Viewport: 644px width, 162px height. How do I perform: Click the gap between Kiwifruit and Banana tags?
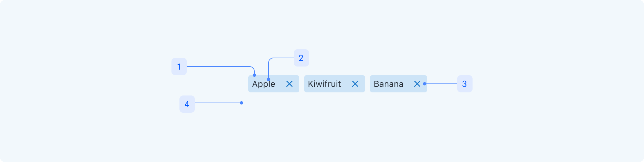pyautogui.click(x=367, y=84)
